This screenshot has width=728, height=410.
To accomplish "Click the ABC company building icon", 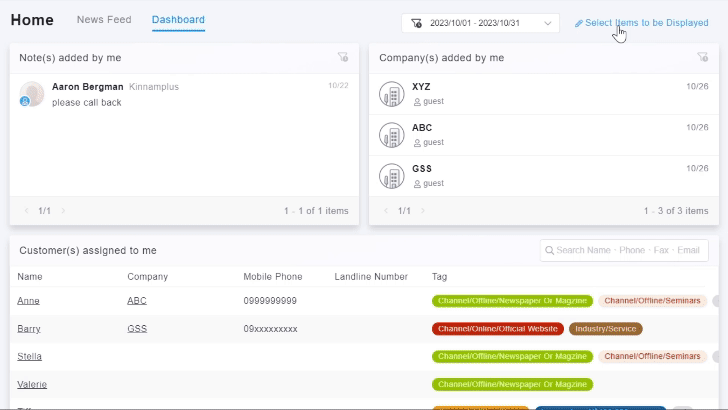I will click(392, 135).
